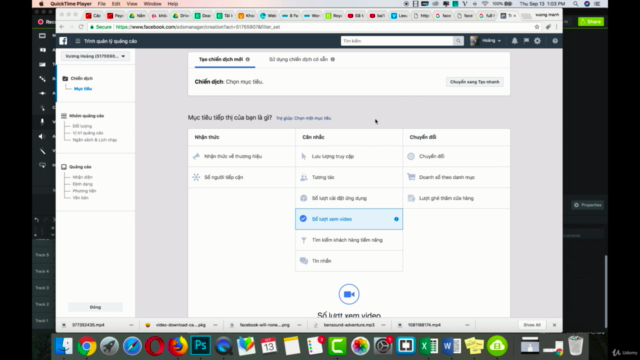Screen dimensions: 640x360
Task: Click Chuyển sang Tạo nhanh button
Action: click(x=474, y=82)
